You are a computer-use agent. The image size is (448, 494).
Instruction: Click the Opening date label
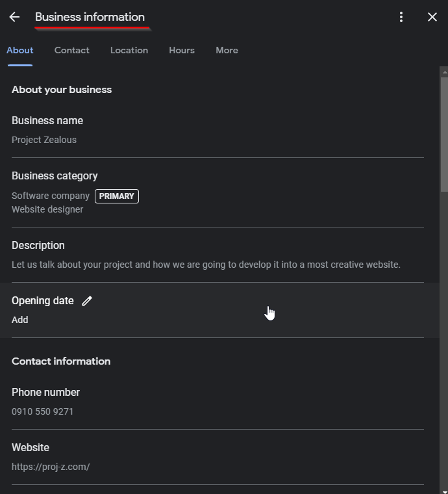pyautogui.click(x=43, y=301)
